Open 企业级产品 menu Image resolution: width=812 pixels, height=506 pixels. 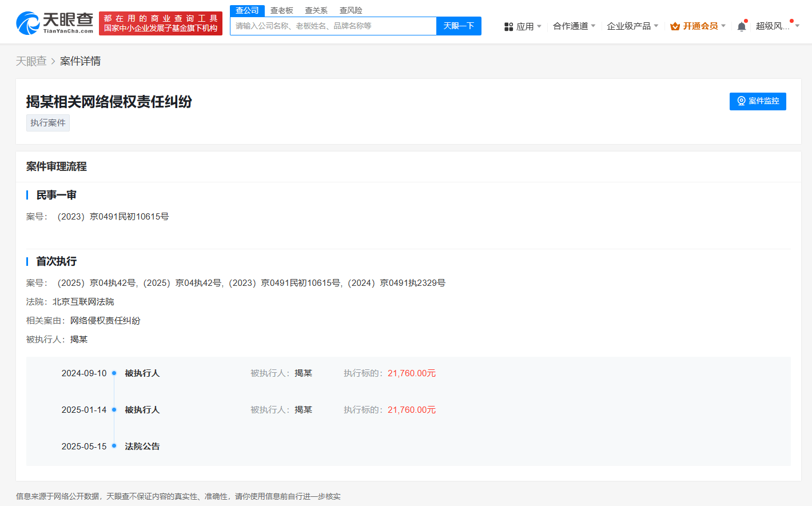point(629,26)
